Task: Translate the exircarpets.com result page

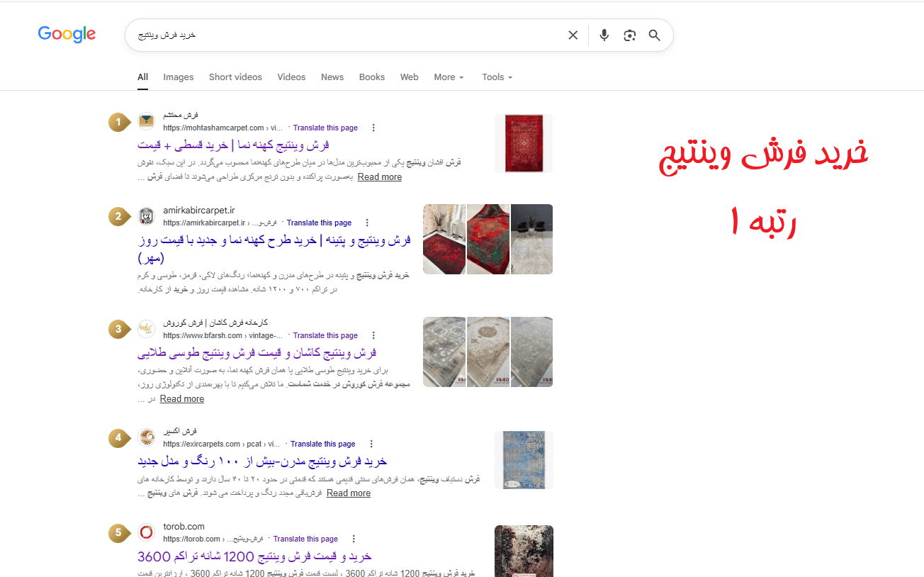Action: coord(322,444)
